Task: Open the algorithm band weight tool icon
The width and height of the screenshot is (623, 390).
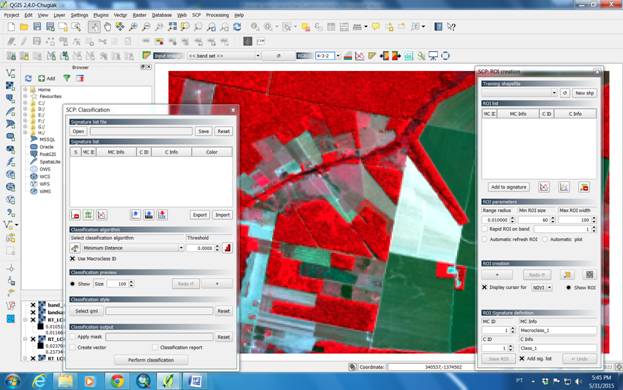Action: coord(75,248)
